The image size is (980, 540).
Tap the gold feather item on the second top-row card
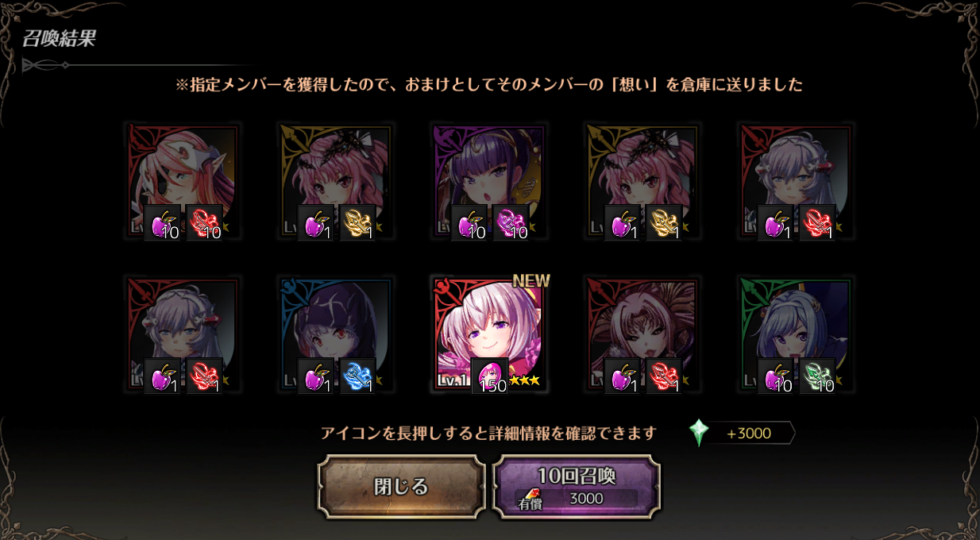[x=357, y=223]
